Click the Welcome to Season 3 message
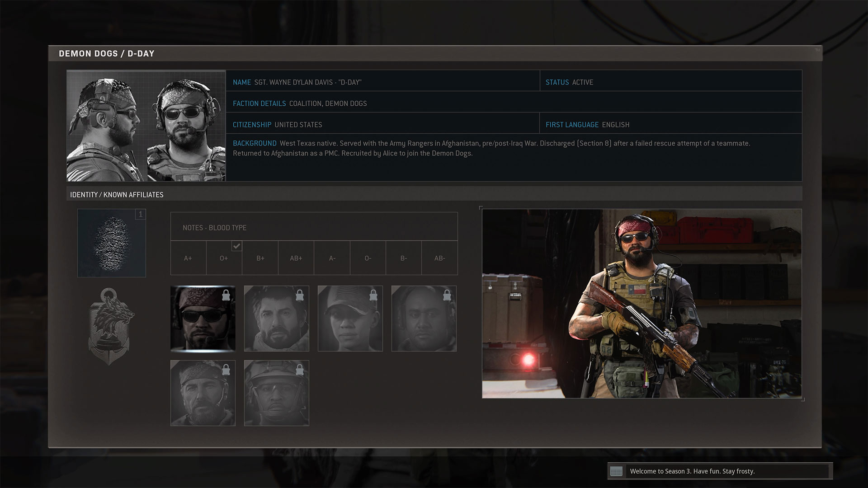Image resolution: width=868 pixels, height=488 pixels. tap(692, 471)
